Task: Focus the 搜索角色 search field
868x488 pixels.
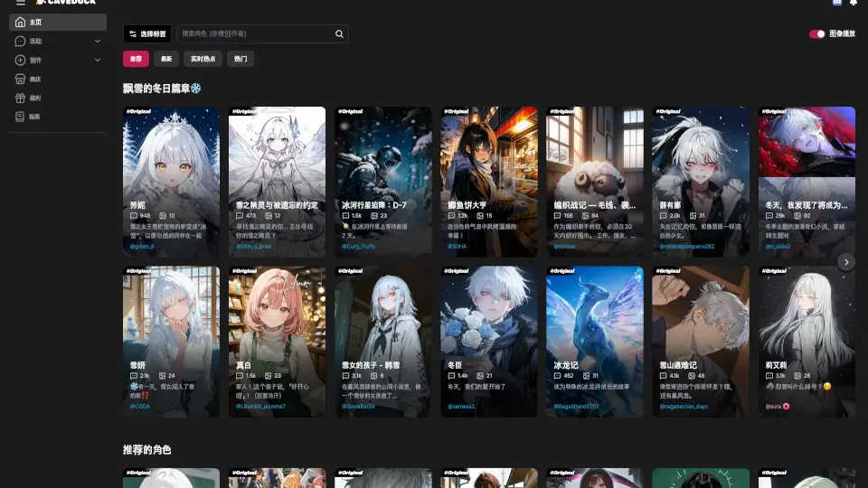Action: 255,34
